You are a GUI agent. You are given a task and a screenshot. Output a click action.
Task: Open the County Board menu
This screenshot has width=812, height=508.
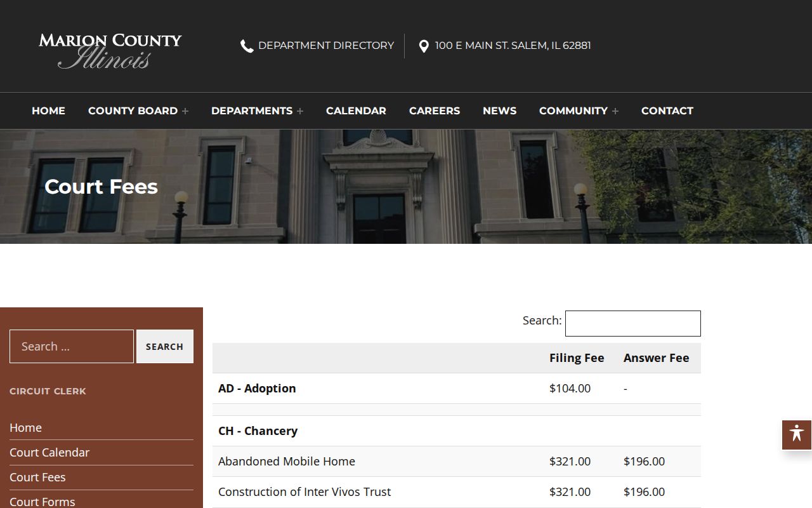133,110
